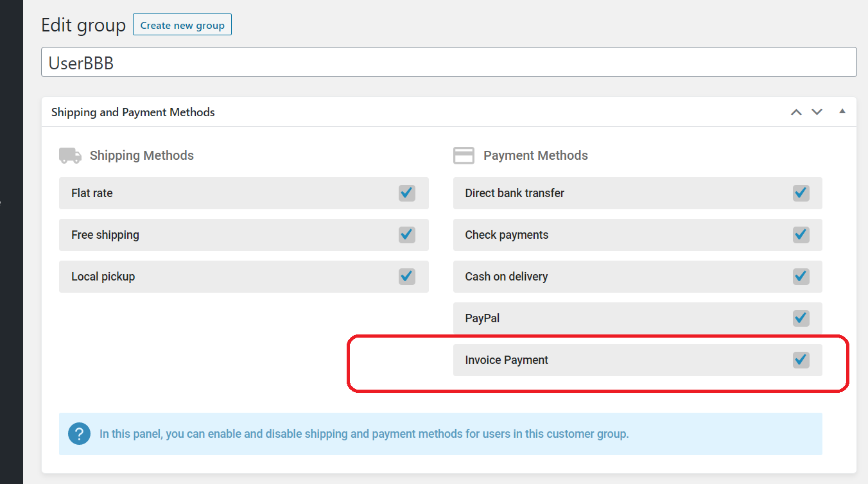This screenshot has width=868, height=484.
Task: Click the Shipping and Payment Methods panel title
Action: (x=133, y=112)
